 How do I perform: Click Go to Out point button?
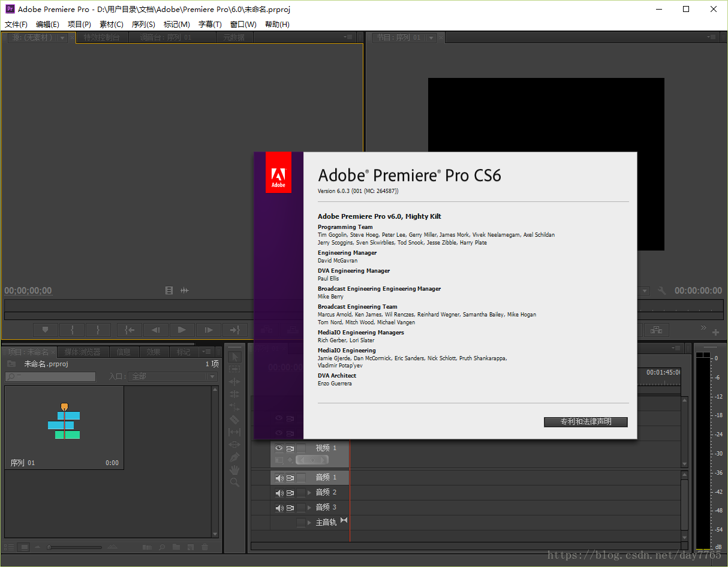[234, 329]
